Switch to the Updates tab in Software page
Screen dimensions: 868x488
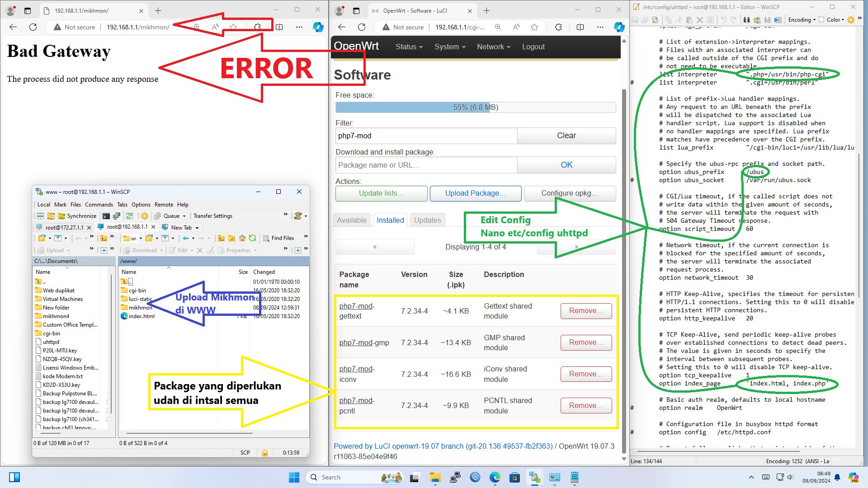[x=427, y=220]
